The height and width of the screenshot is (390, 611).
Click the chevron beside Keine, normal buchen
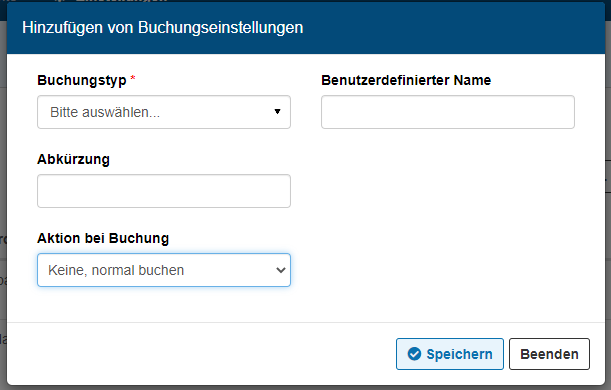pos(281,270)
